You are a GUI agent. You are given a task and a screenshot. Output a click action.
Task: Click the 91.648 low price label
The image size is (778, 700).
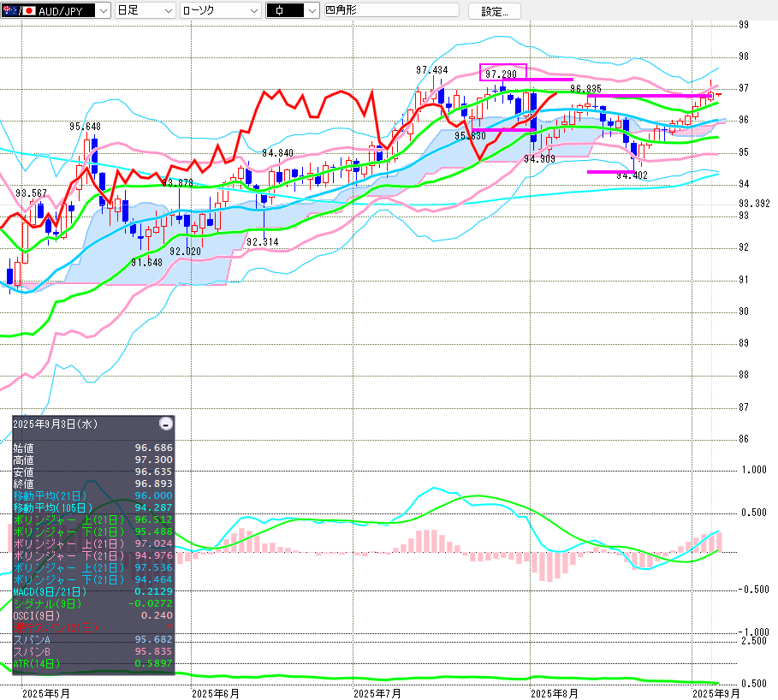click(x=146, y=263)
